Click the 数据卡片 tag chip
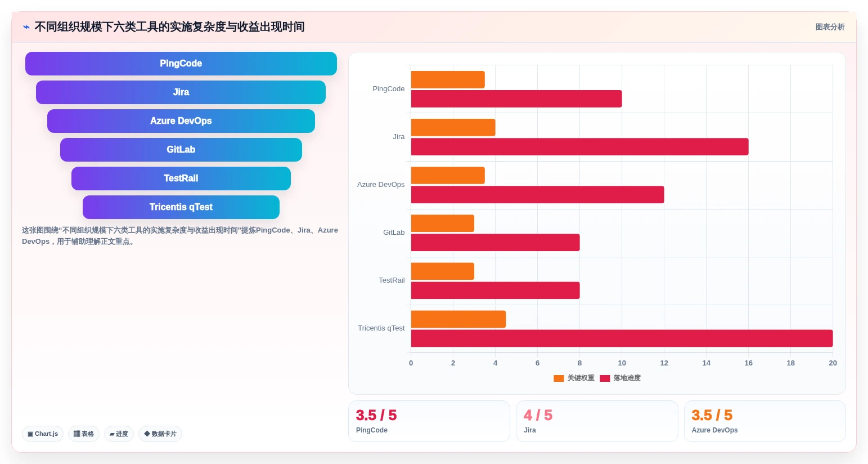Viewport: 868px width, 464px height. click(x=160, y=434)
